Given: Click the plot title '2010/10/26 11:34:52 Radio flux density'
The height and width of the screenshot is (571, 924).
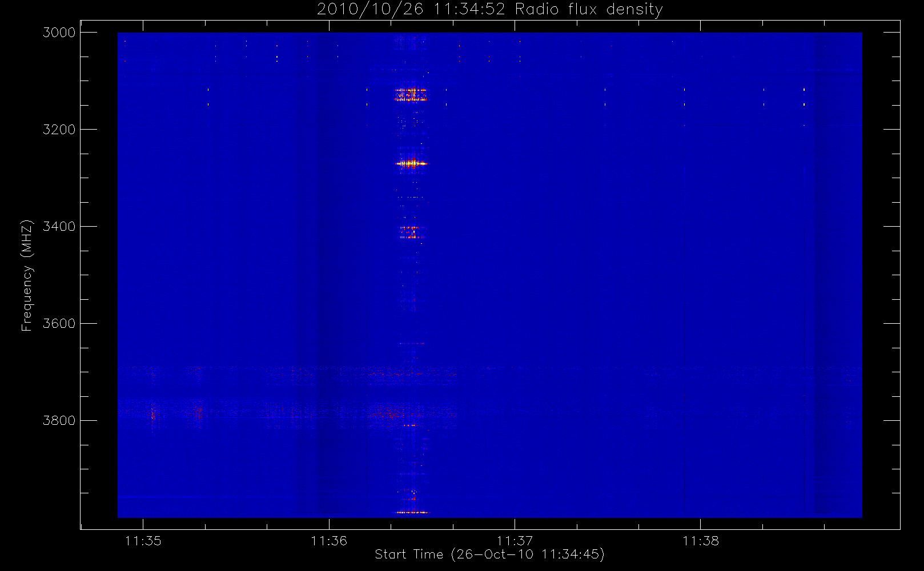Looking at the screenshot, I should pos(490,9).
